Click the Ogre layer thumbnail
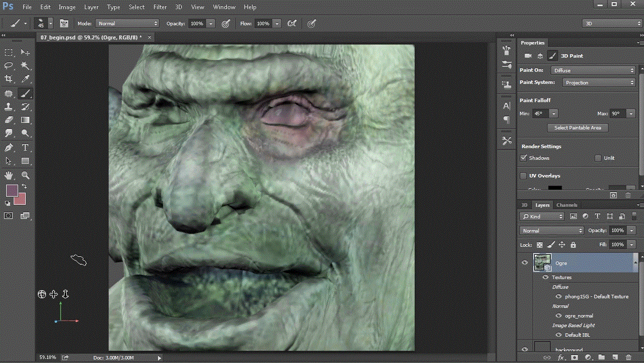This screenshot has width=644, height=363. [542, 263]
